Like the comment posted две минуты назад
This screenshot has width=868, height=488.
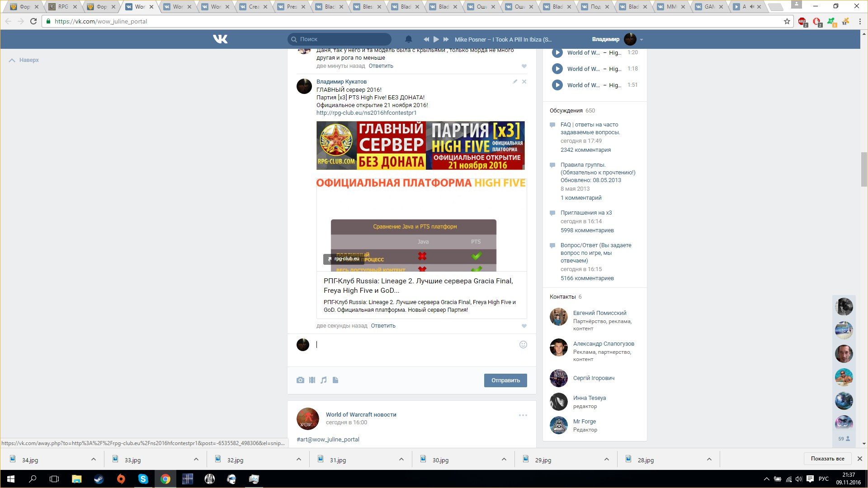coord(524,66)
